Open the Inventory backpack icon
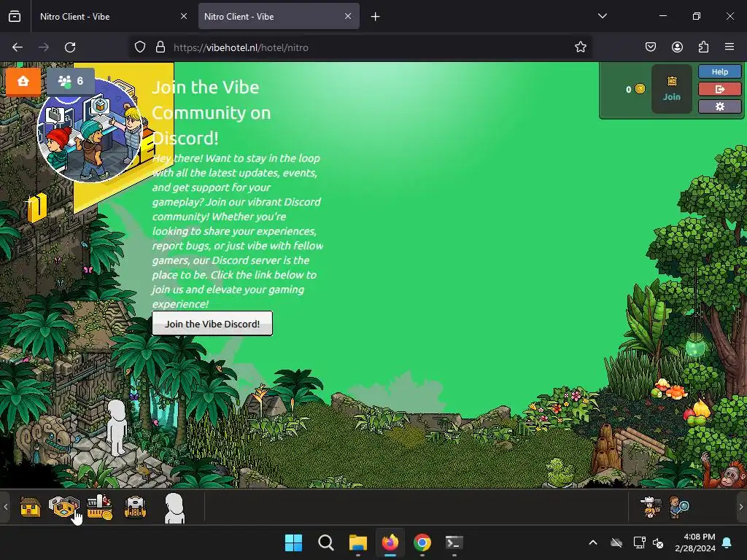Image resolution: width=747 pixels, height=560 pixels. (135, 507)
